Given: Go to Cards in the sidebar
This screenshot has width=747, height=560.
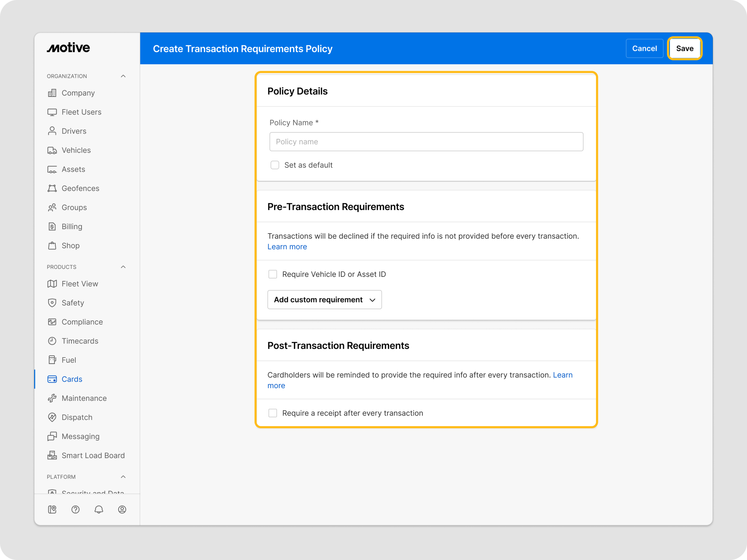Looking at the screenshot, I should pos(71,379).
